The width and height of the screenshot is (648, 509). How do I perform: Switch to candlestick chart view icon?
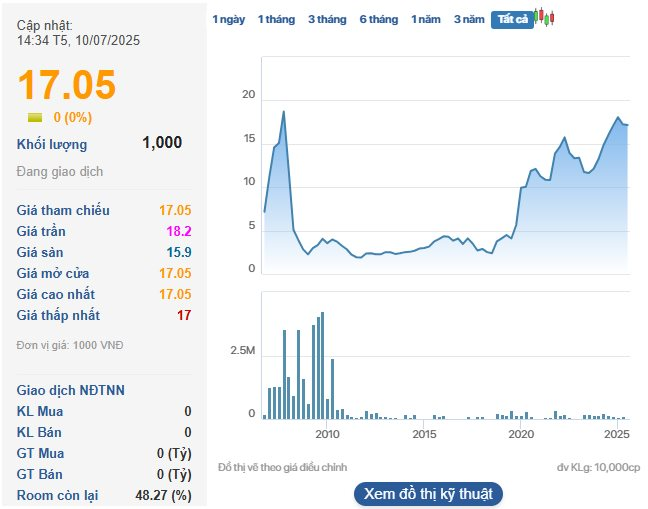tap(544, 18)
